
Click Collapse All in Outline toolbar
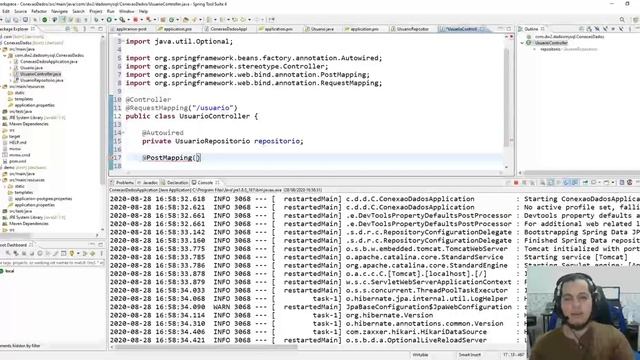(x=581, y=29)
